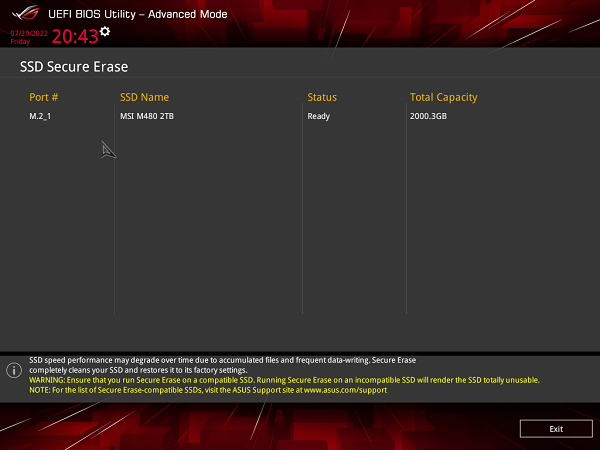Click the SSD Name column header
600x450 pixels.
pos(144,97)
